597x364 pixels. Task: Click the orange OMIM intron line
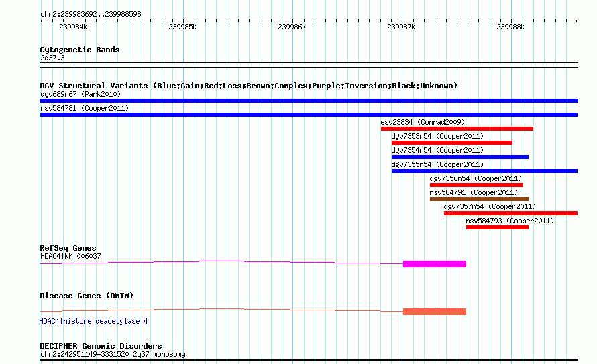pos(221,310)
